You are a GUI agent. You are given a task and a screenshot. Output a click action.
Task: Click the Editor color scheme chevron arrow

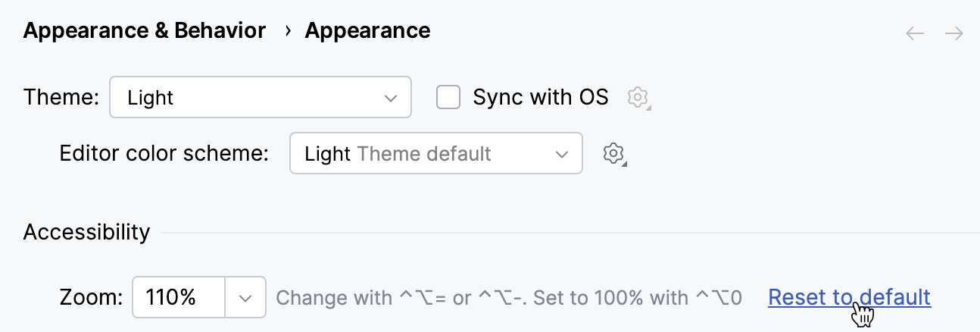click(561, 154)
